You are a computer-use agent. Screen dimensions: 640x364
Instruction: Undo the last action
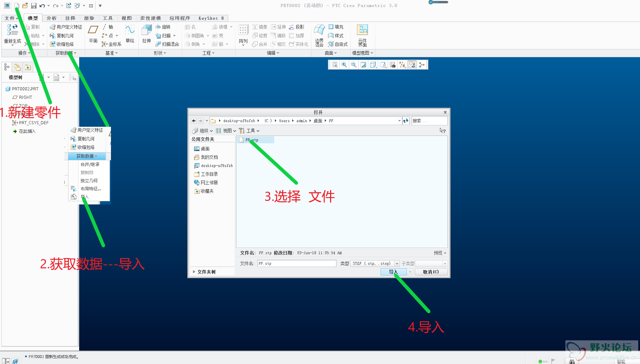point(42,6)
